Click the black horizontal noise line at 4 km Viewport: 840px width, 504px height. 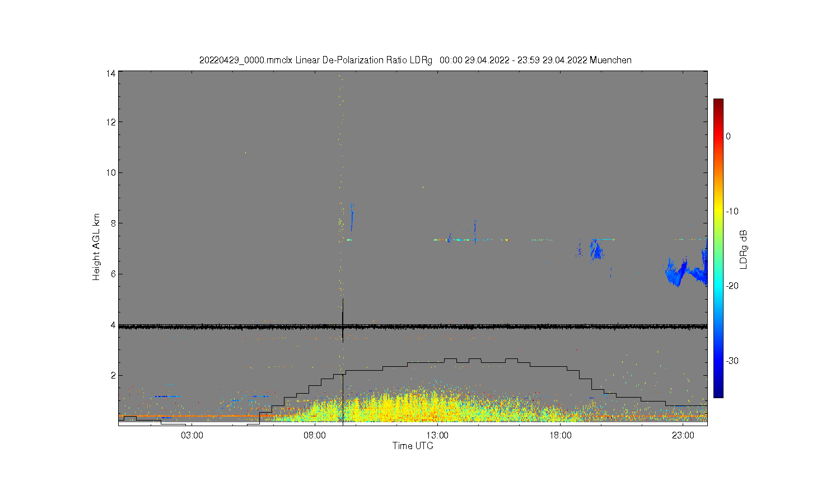click(413, 326)
